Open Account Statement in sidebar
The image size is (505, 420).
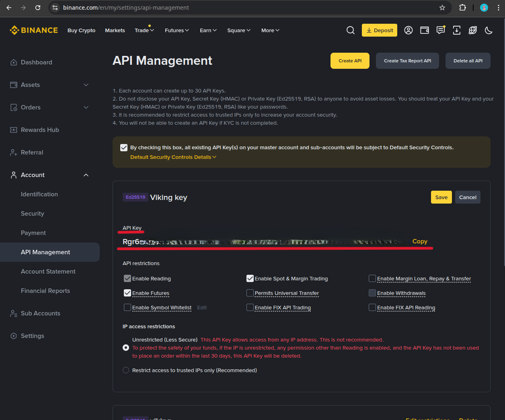48,272
